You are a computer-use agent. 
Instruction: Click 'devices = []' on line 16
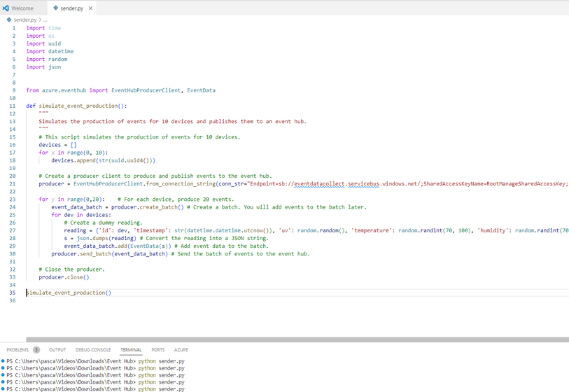coord(57,145)
